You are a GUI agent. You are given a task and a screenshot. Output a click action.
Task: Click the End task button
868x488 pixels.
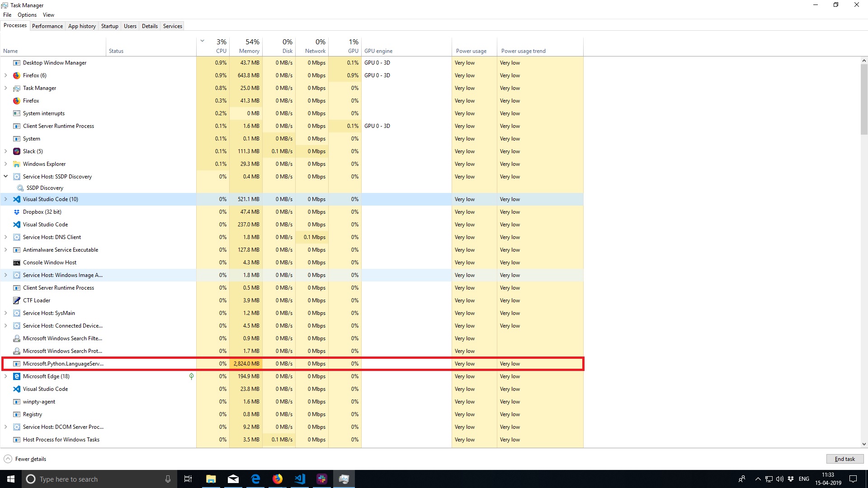(844, 459)
